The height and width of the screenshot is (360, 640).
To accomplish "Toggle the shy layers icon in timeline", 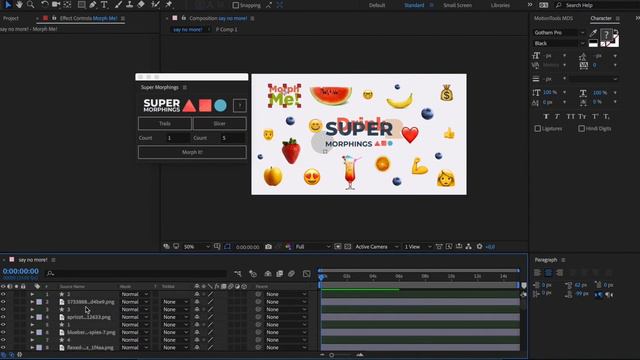I will 268,274.
